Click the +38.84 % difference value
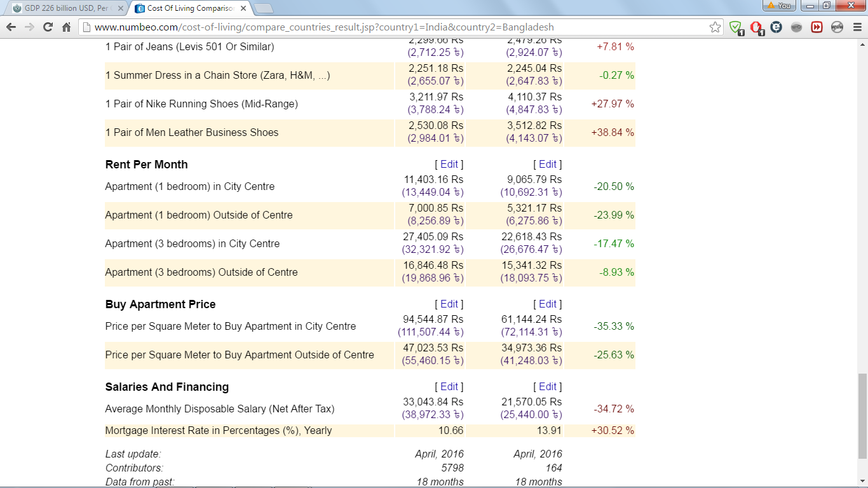 click(x=613, y=132)
